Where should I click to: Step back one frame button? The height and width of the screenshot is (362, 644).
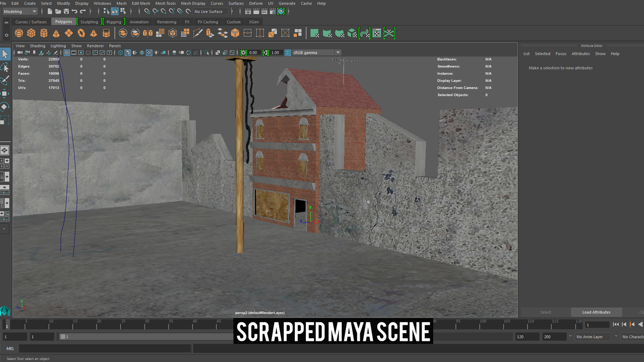coord(624,324)
